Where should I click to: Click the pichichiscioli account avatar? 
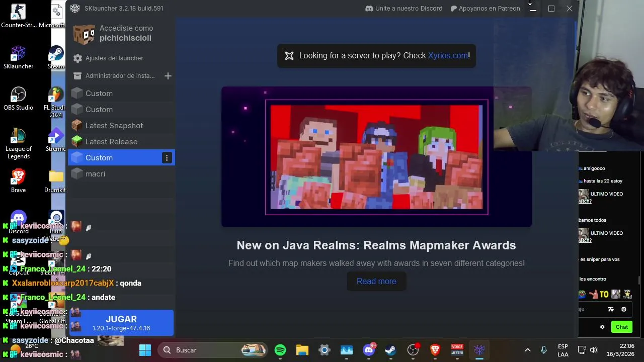click(84, 34)
